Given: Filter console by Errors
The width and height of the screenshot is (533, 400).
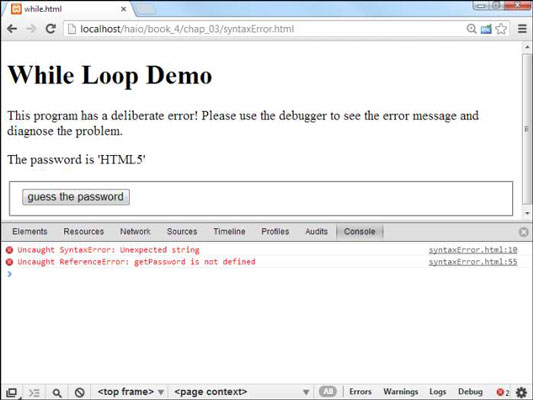Looking at the screenshot, I should click(x=360, y=392).
